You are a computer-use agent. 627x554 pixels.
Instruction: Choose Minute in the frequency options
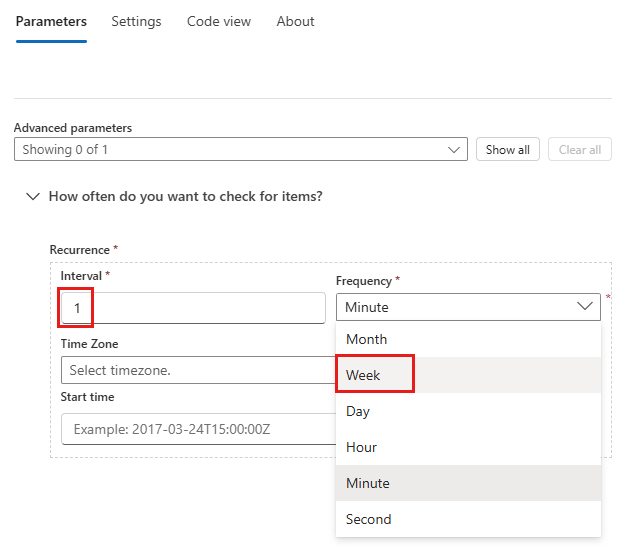coord(367,483)
